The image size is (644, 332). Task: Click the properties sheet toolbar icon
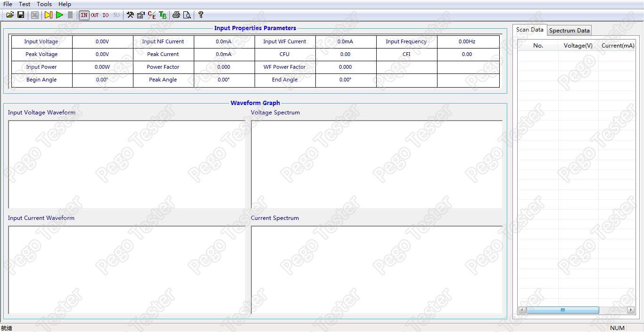pos(140,15)
